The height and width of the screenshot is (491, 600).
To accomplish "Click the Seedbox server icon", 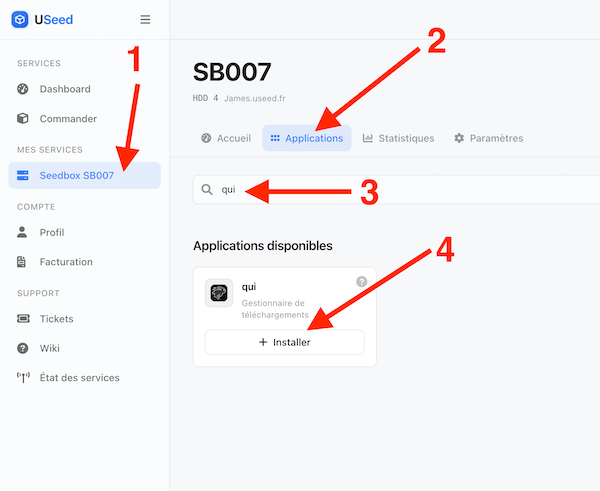I will pos(23,175).
